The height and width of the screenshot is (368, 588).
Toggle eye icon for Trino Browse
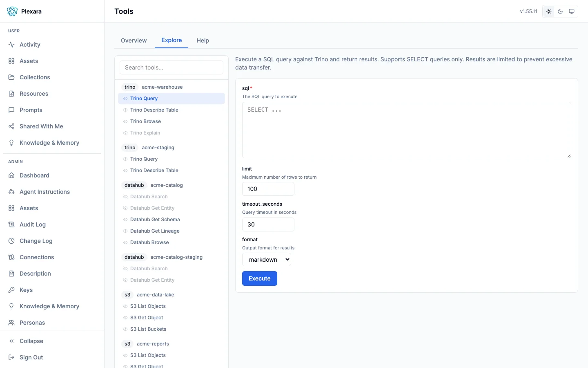(x=125, y=121)
